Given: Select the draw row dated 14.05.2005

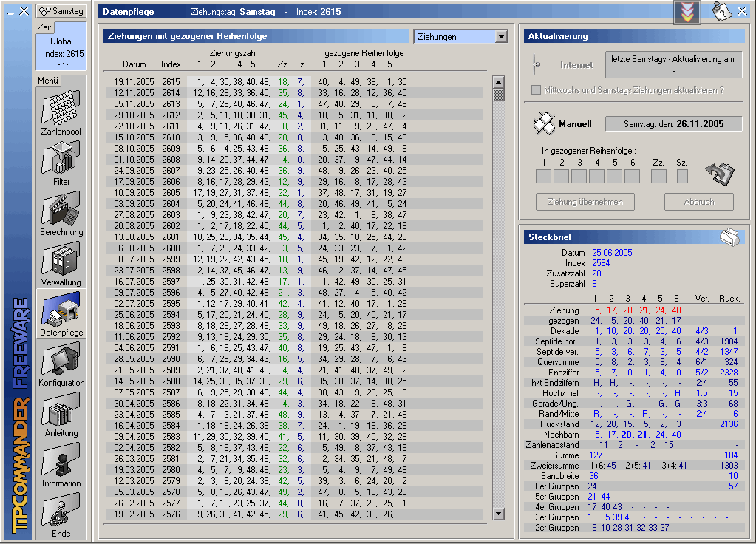Looking at the screenshot, I should [295, 381].
